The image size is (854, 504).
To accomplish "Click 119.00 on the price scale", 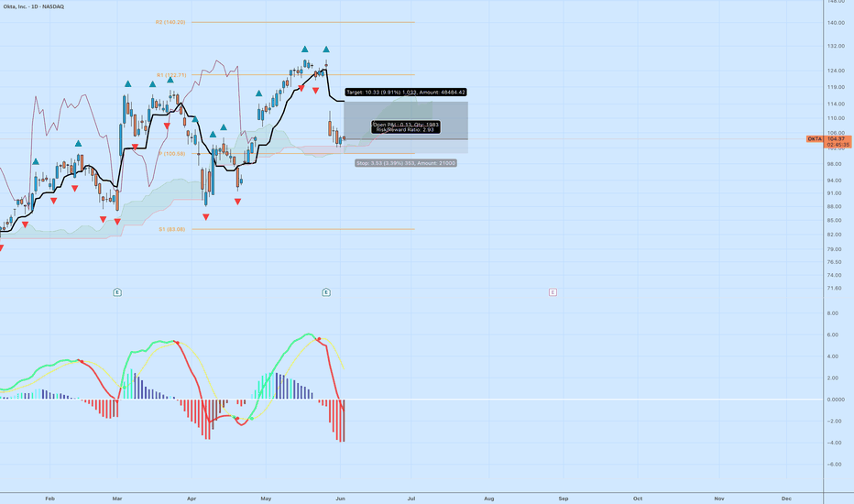I will click(x=836, y=87).
